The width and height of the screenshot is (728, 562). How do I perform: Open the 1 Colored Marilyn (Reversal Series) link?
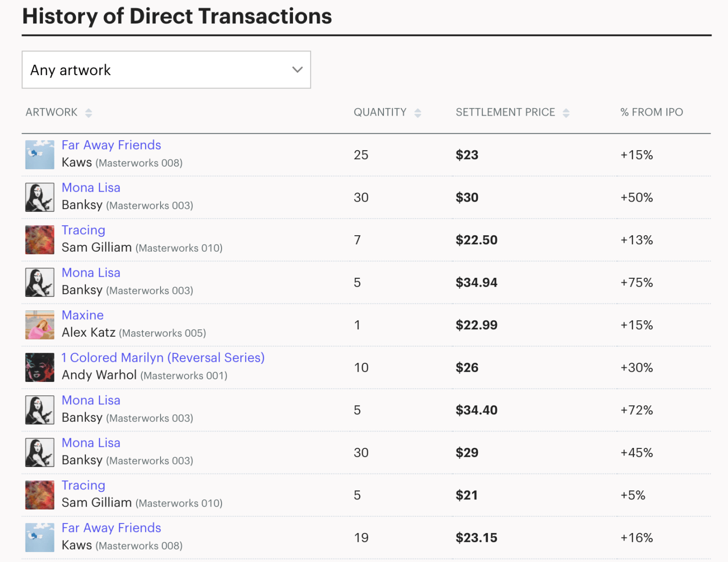163,358
